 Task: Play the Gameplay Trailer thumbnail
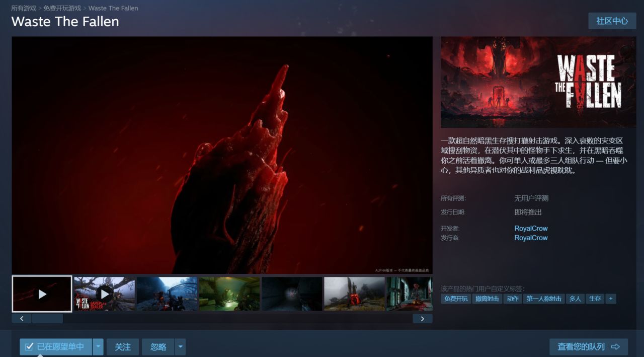pyautogui.click(x=104, y=294)
